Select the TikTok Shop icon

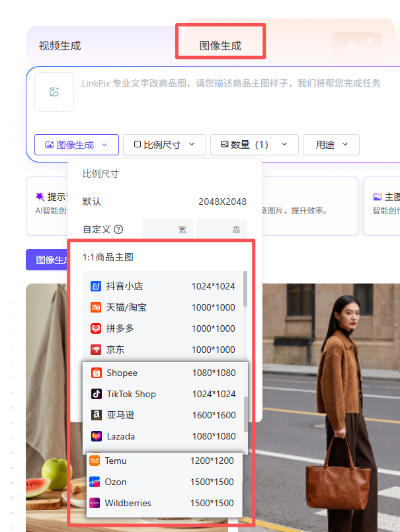(x=96, y=394)
